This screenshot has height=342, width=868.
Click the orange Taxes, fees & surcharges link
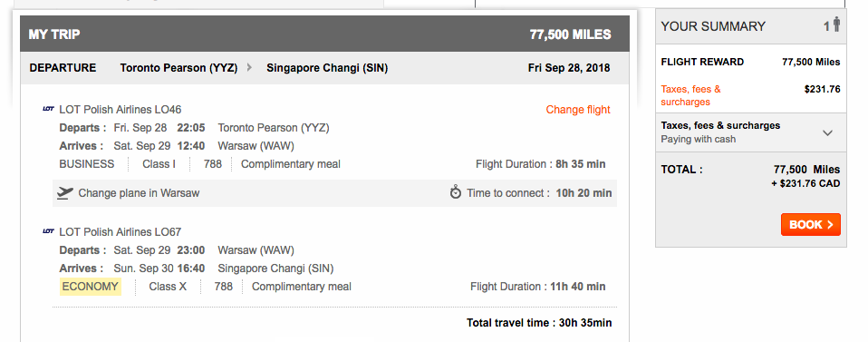point(690,95)
